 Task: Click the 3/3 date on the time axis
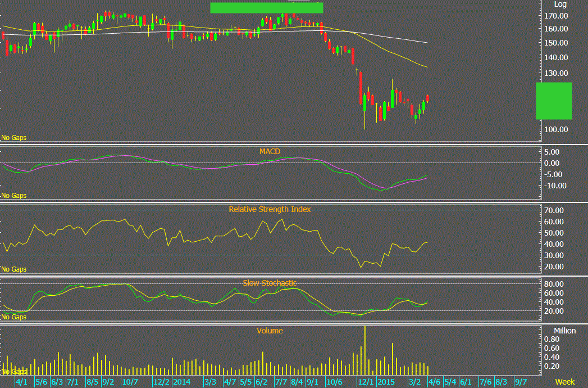tap(211, 382)
